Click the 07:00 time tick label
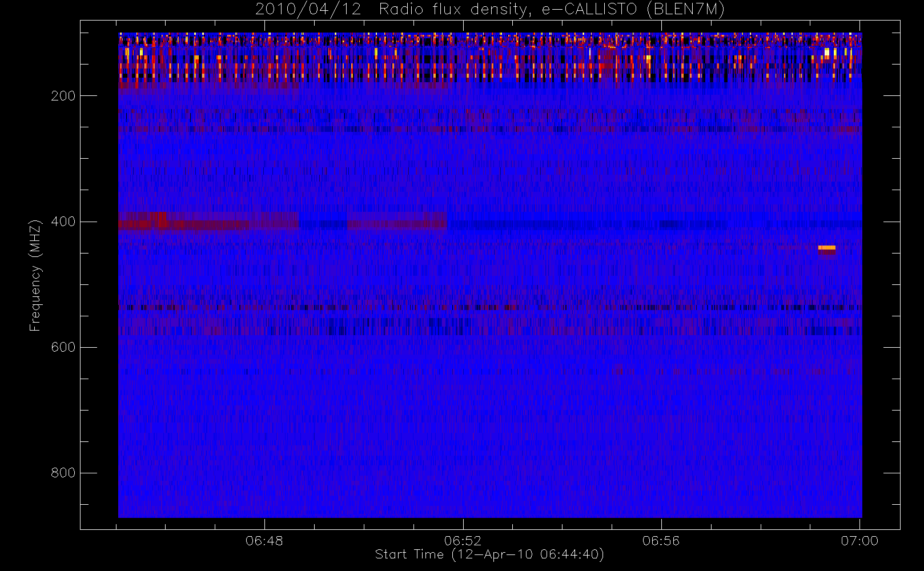 pos(859,541)
